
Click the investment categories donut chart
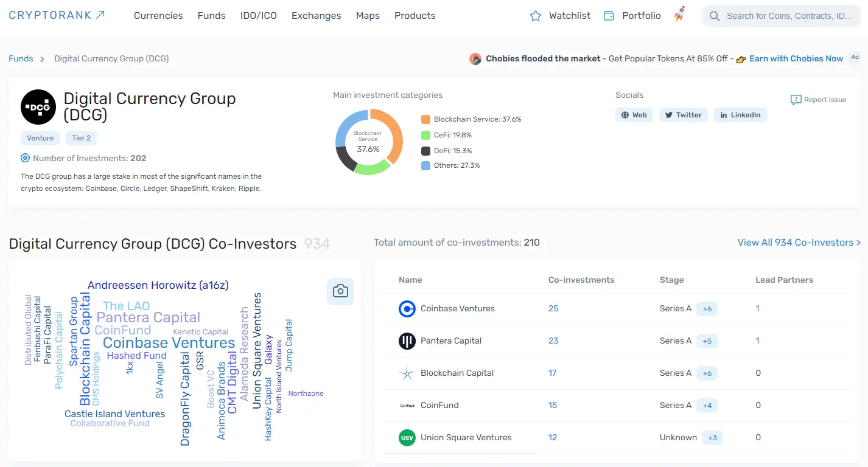click(x=369, y=142)
